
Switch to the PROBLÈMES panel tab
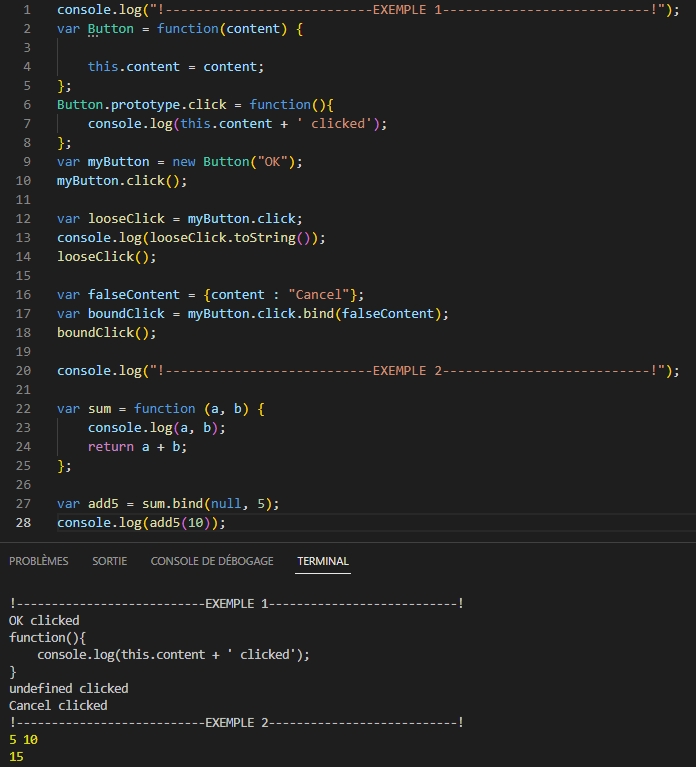pyautogui.click(x=39, y=561)
